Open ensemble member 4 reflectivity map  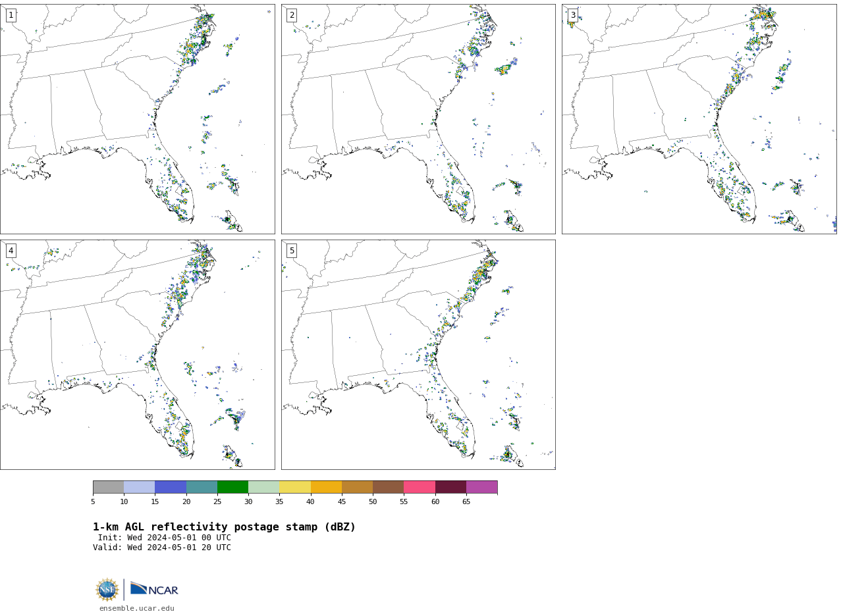coord(137,355)
